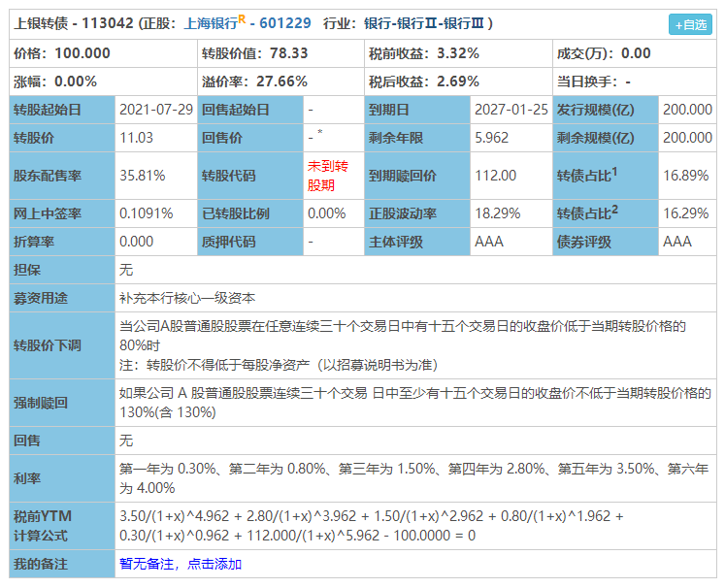Click the 到期赎回价 value 112.00

coord(495,176)
